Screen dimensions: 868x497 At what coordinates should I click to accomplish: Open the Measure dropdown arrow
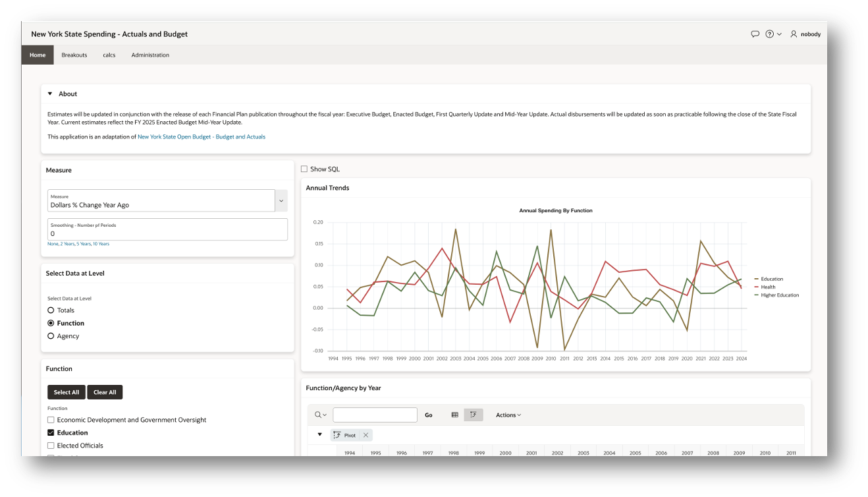pos(281,200)
